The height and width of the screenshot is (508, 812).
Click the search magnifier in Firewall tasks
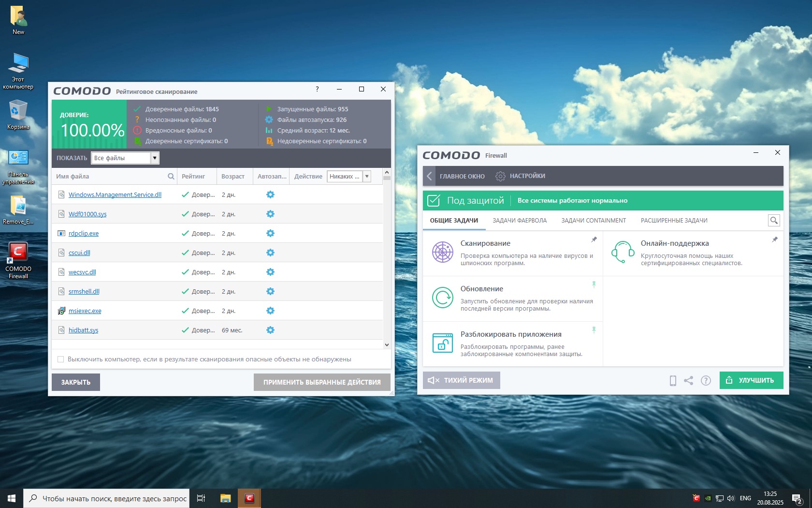774,221
